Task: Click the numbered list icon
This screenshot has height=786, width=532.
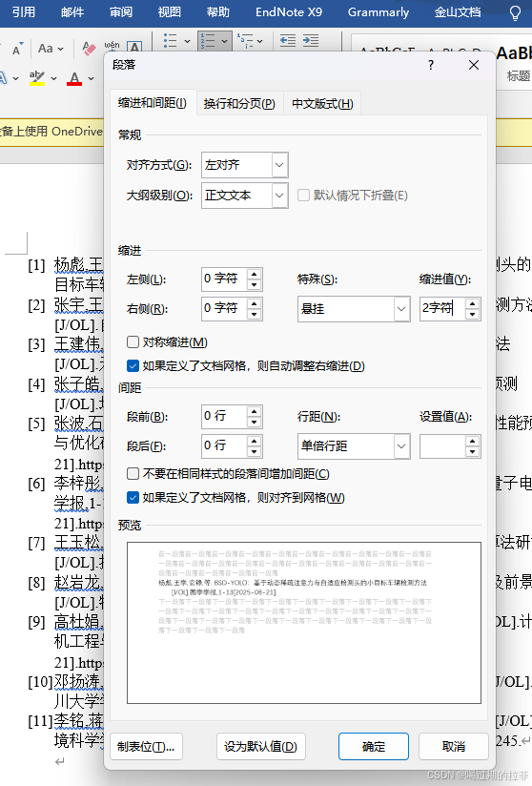Action: tap(208, 41)
